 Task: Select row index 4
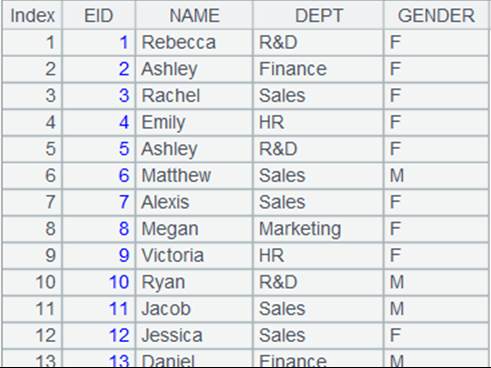(32, 122)
